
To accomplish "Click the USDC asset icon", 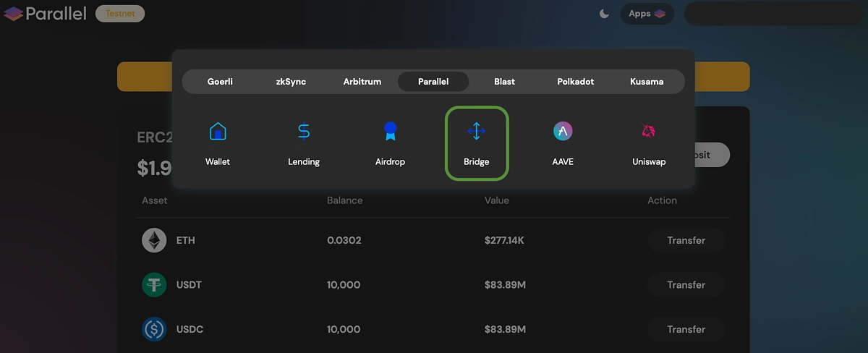I will 154,330.
